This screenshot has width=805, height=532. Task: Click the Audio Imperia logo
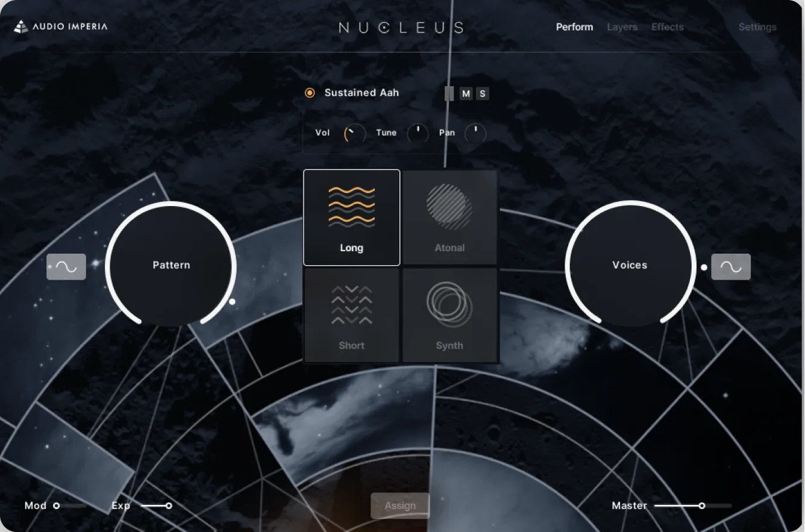tap(60, 27)
